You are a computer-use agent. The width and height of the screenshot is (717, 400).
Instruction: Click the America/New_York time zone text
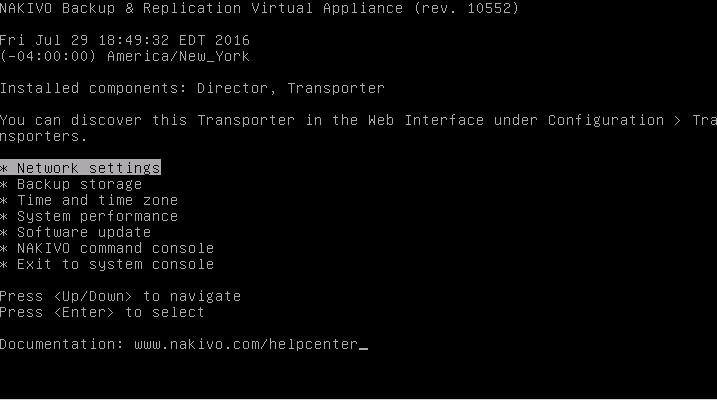coord(178,56)
